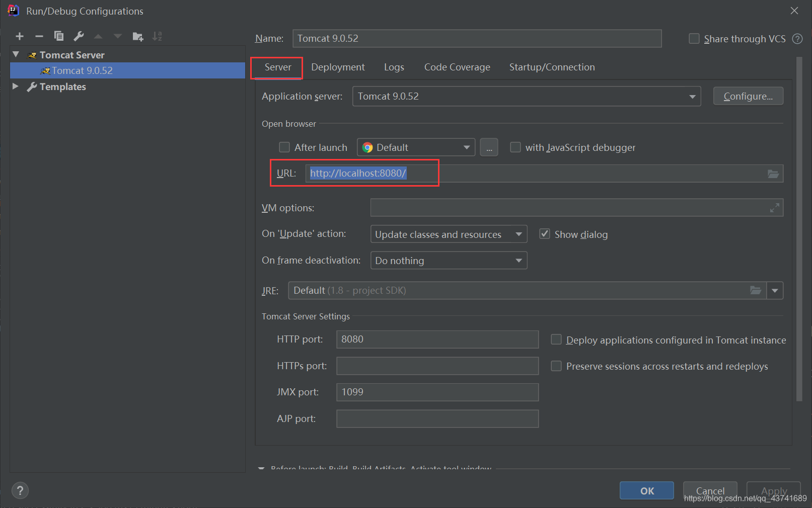Click the Configure... button

[748, 96]
